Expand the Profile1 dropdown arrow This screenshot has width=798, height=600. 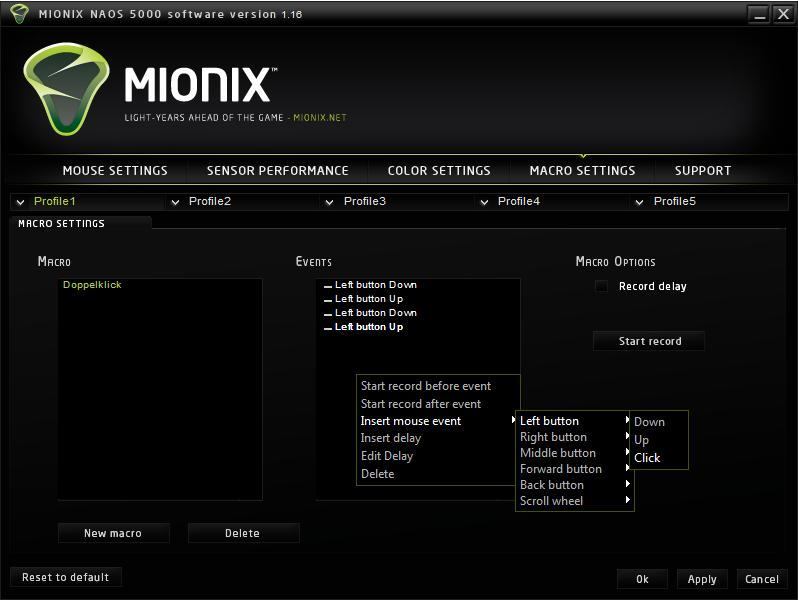tap(20, 202)
